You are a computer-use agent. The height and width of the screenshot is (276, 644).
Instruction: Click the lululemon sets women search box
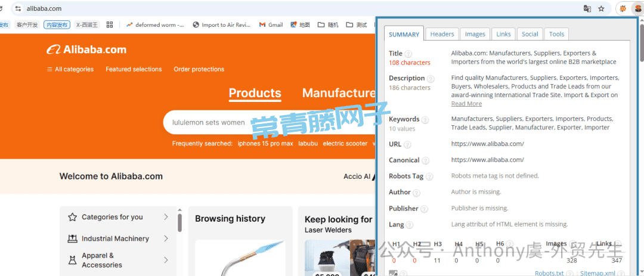coord(269,122)
